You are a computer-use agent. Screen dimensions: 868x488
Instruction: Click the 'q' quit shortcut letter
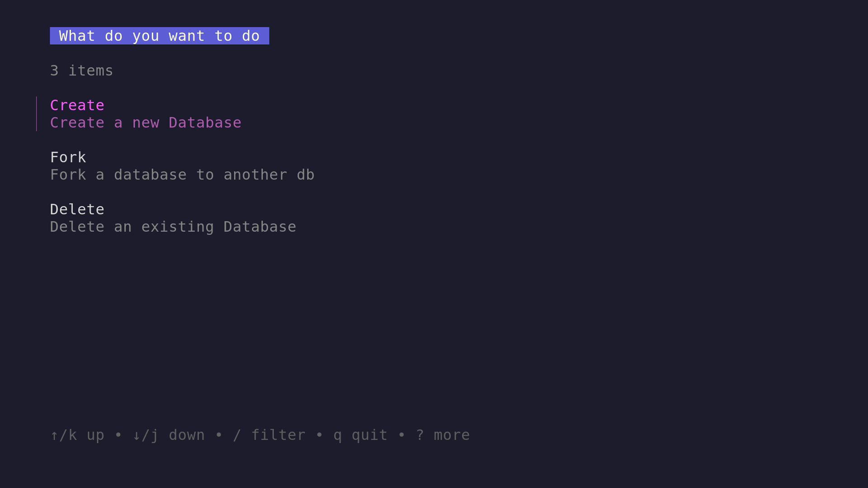tap(338, 436)
